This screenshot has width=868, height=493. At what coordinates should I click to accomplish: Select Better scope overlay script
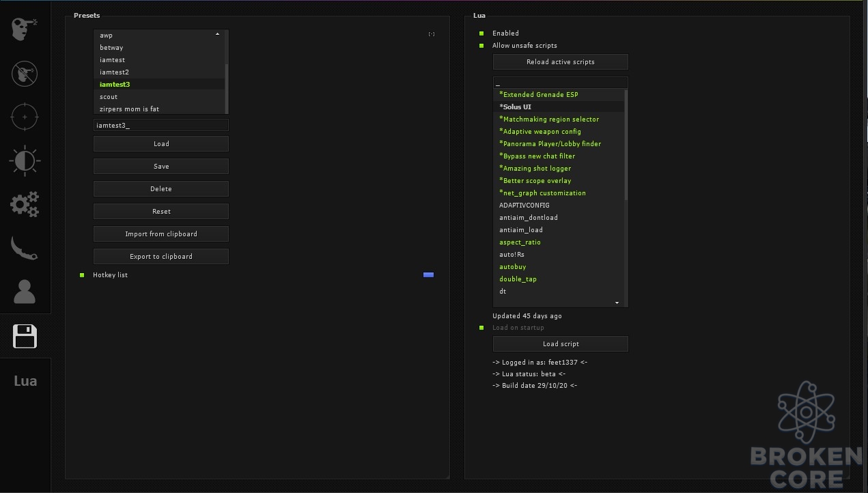(x=558, y=181)
